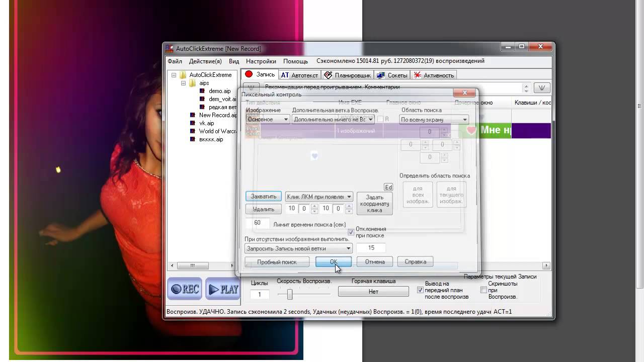The width and height of the screenshot is (644, 362).
Task: Click the AutoClickExtreme title bar app icon
Action: (x=170, y=49)
